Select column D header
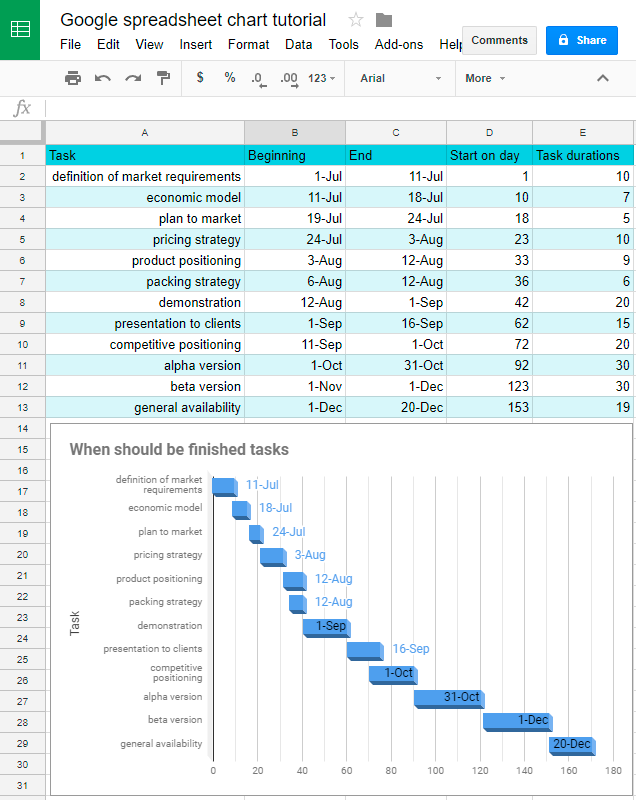The width and height of the screenshot is (636, 800). (490, 133)
